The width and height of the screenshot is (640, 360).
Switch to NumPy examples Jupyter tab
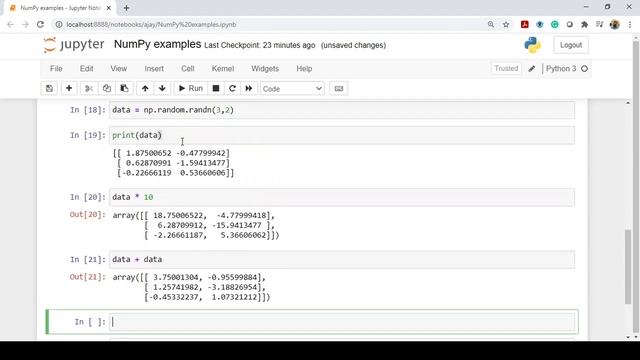(60, 8)
